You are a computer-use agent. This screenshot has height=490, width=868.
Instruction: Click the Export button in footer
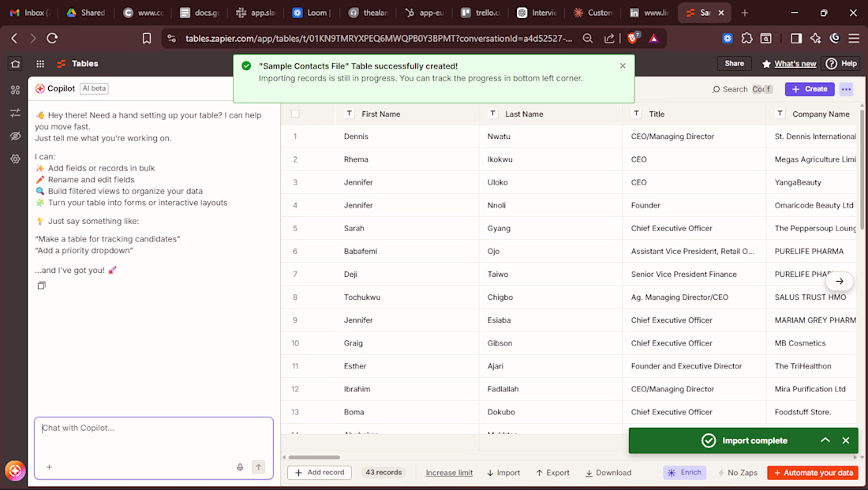click(x=552, y=473)
